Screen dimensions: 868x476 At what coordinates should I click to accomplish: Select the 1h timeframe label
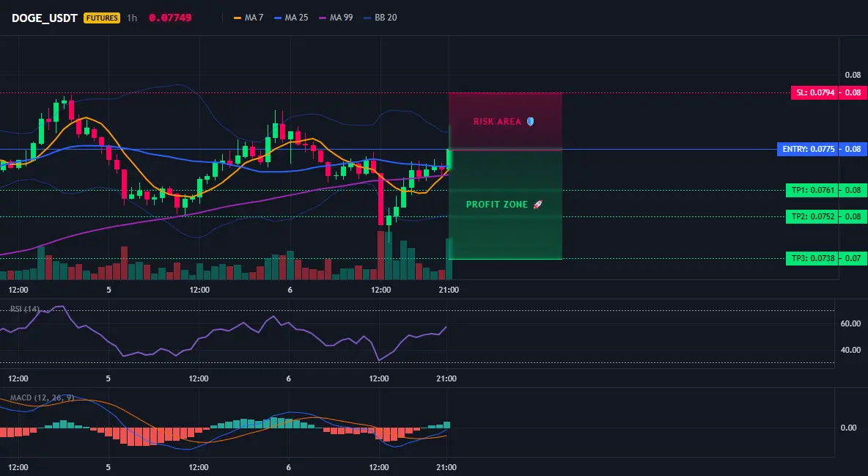coord(132,18)
